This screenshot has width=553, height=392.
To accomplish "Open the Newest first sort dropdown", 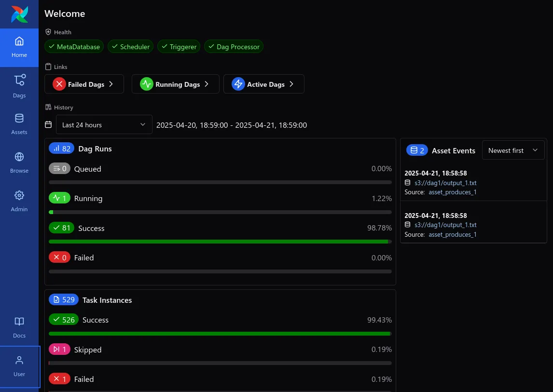I will (x=513, y=150).
